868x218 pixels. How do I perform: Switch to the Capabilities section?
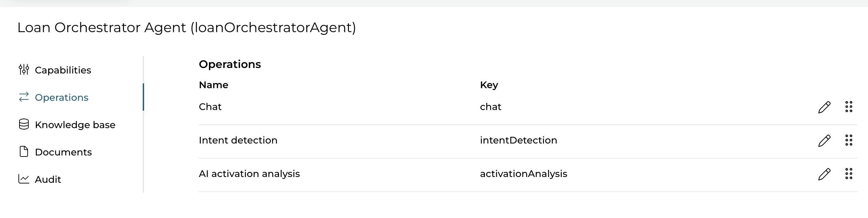(x=63, y=70)
